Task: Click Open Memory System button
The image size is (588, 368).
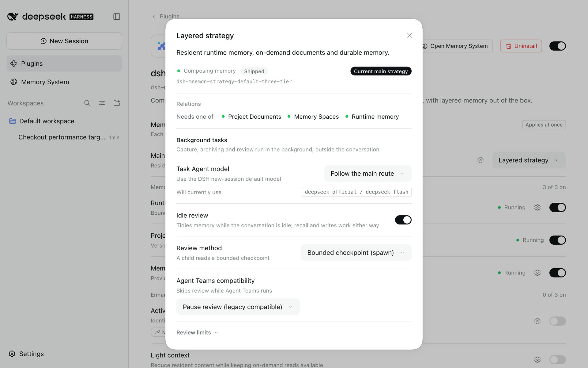Action: [x=456, y=46]
